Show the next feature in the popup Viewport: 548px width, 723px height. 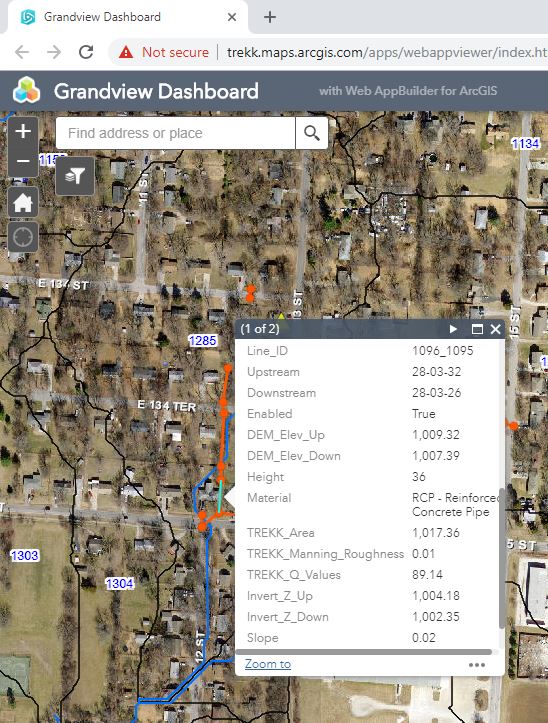tap(453, 329)
